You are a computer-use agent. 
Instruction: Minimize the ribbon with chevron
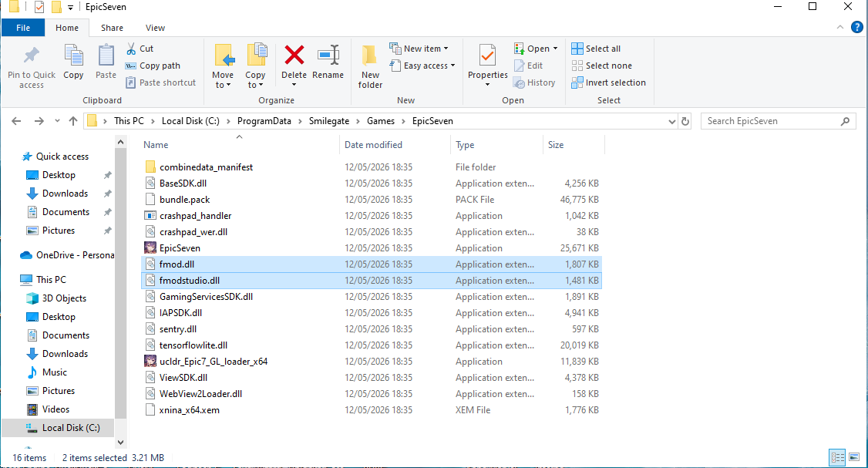[x=839, y=27]
